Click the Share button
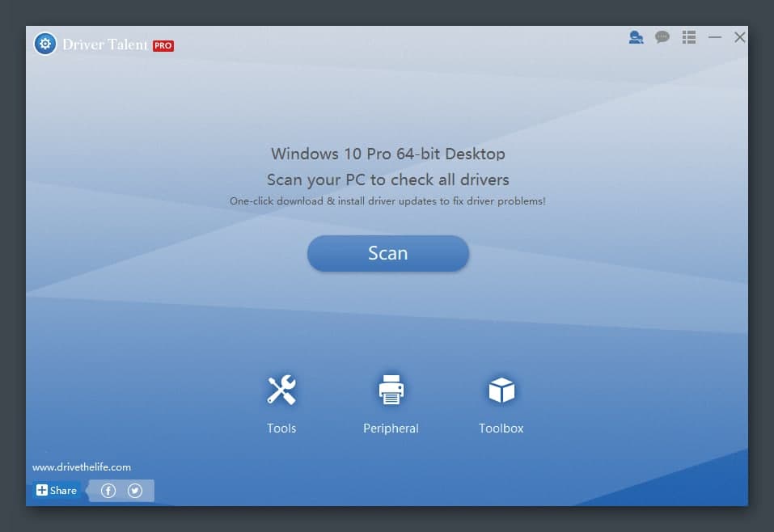Screen dimensions: 774x532 point(57,490)
